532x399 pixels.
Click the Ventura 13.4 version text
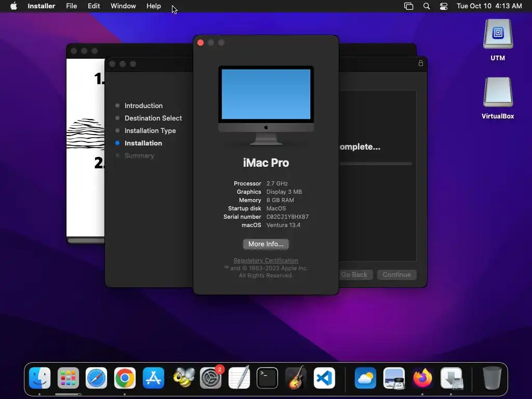[x=283, y=225]
